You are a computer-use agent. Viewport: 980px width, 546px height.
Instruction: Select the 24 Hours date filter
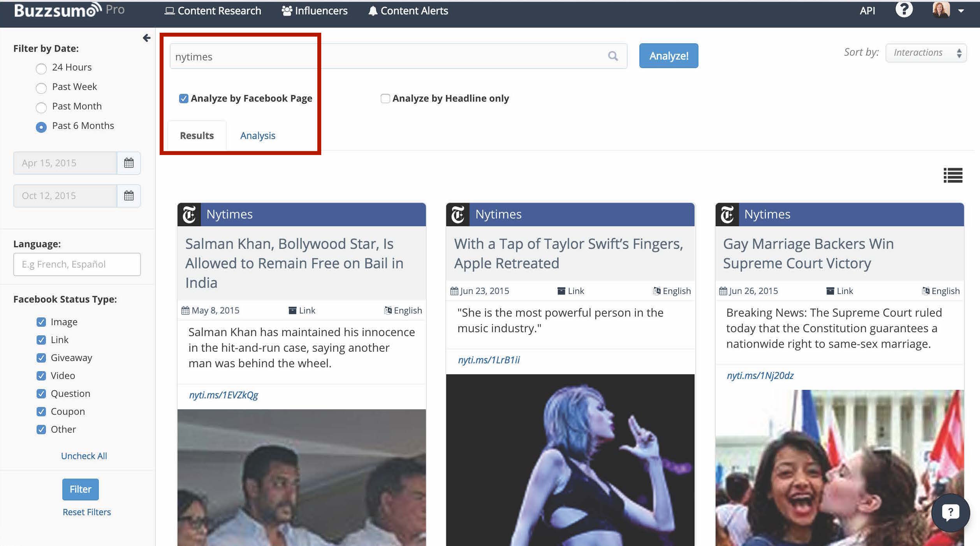point(41,69)
